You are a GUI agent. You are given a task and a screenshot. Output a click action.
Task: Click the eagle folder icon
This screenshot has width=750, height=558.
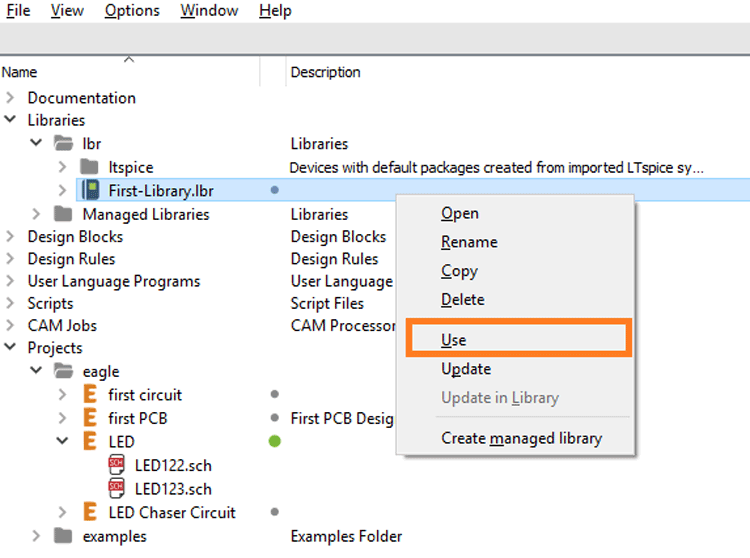[x=63, y=371]
